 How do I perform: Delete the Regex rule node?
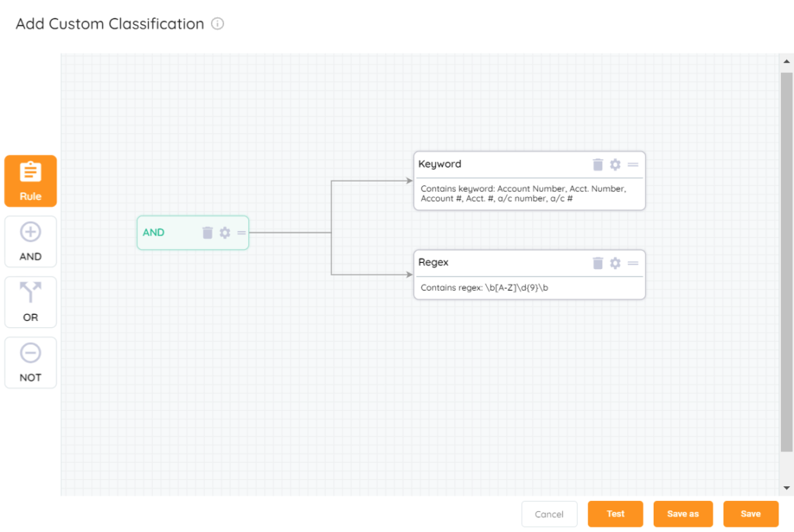click(x=598, y=263)
